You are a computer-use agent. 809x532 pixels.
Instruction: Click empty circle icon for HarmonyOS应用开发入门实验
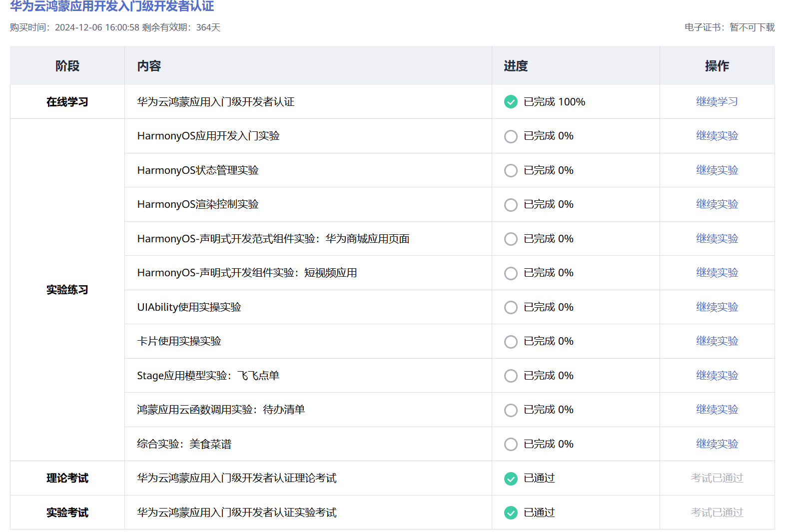tap(511, 136)
